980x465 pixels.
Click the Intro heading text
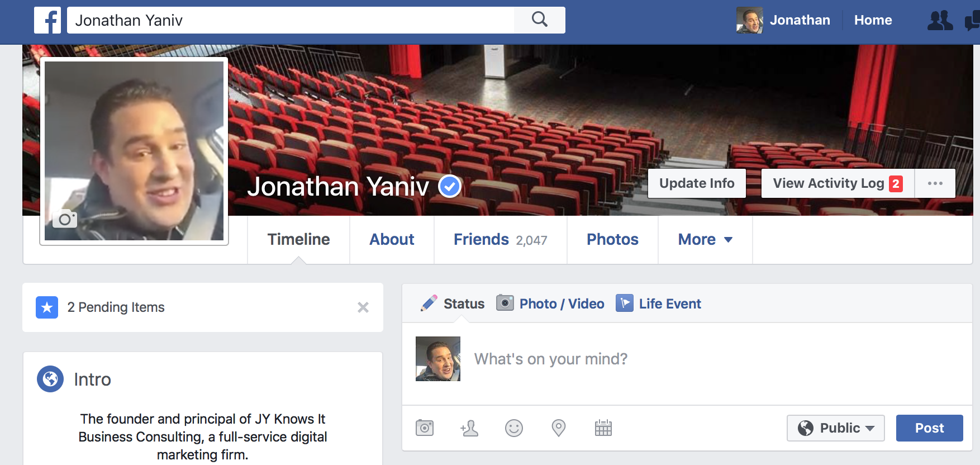click(x=93, y=379)
